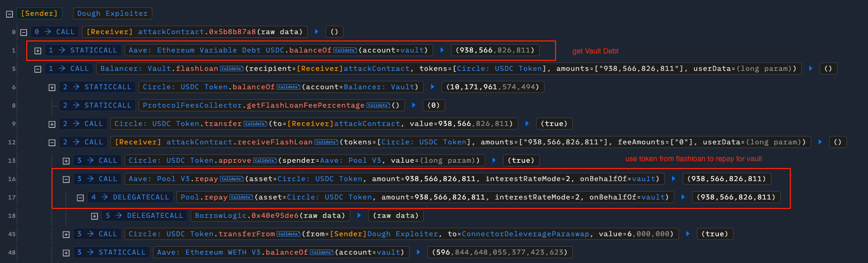Open Calldata badge next to Vault.flashLoan
This screenshot has height=263, width=868.
[x=232, y=69]
